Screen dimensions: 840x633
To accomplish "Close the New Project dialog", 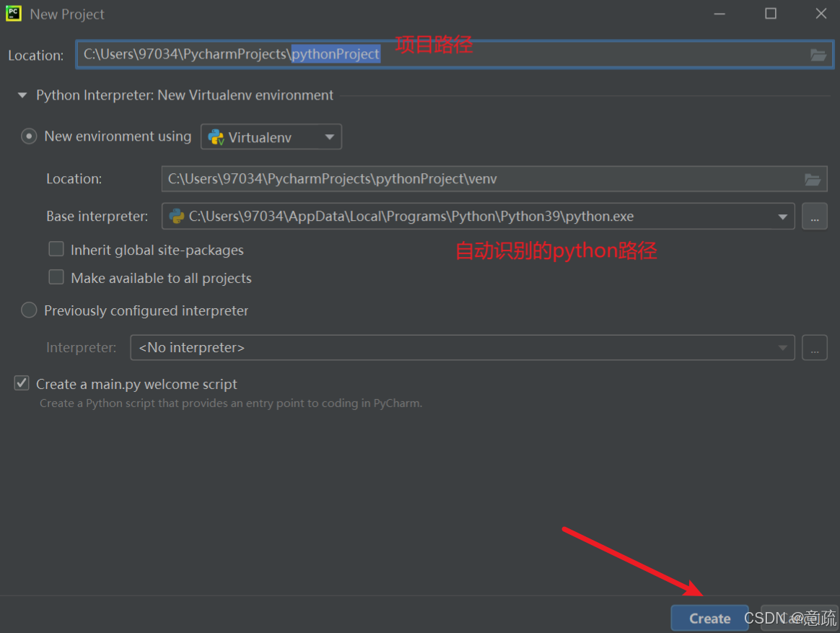I will (x=821, y=14).
